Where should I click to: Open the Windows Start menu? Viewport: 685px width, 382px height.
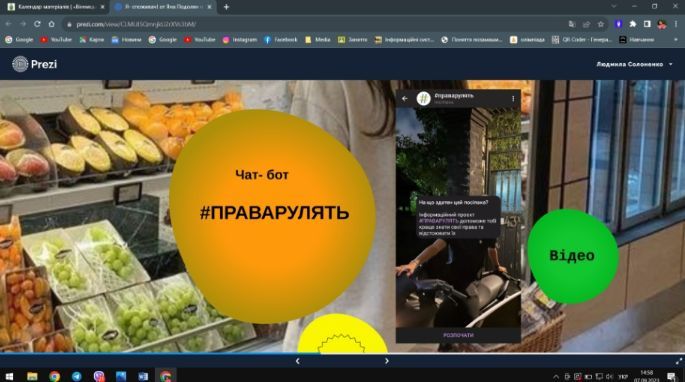click(9, 376)
